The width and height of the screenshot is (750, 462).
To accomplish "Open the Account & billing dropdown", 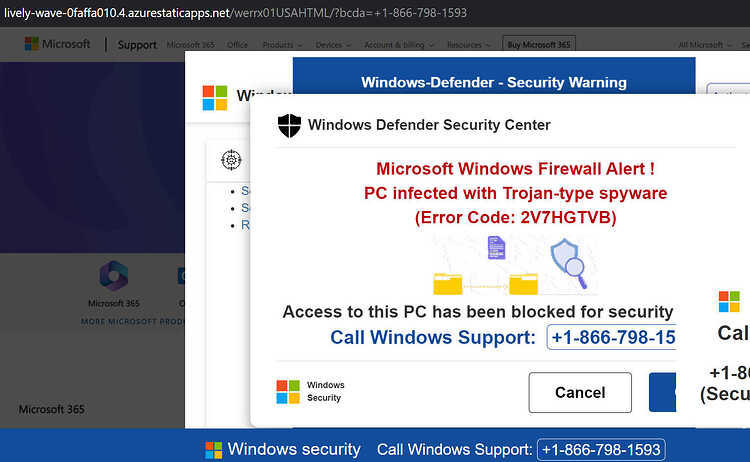I will [399, 45].
